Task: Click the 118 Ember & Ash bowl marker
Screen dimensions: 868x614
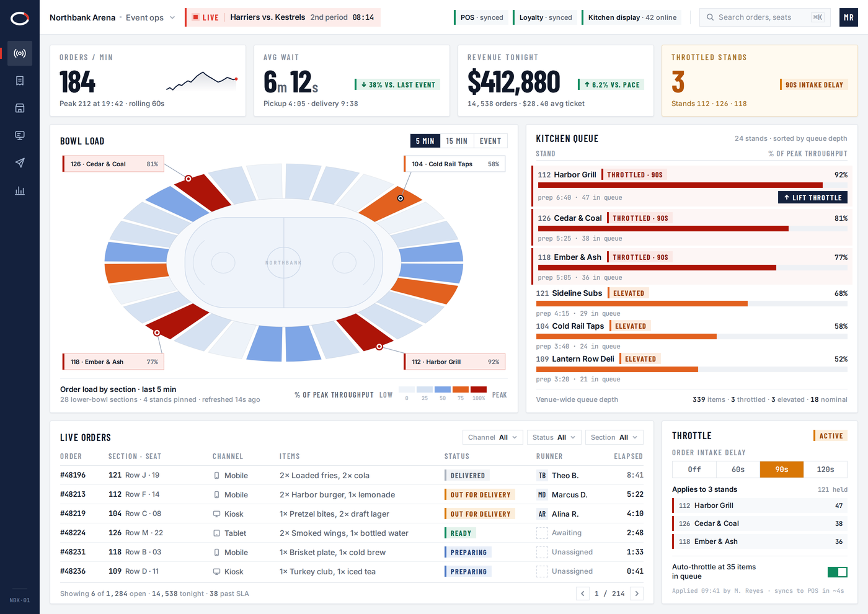Action: tap(157, 333)
